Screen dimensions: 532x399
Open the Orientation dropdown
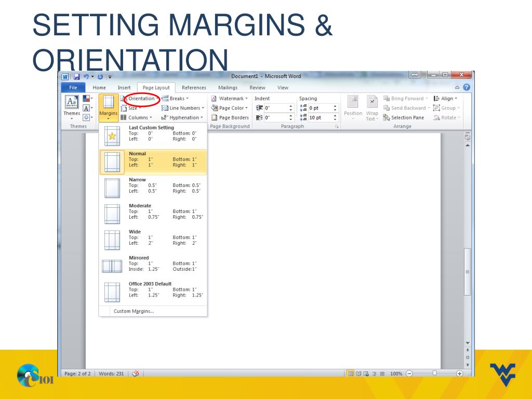(x=140, y=98)
